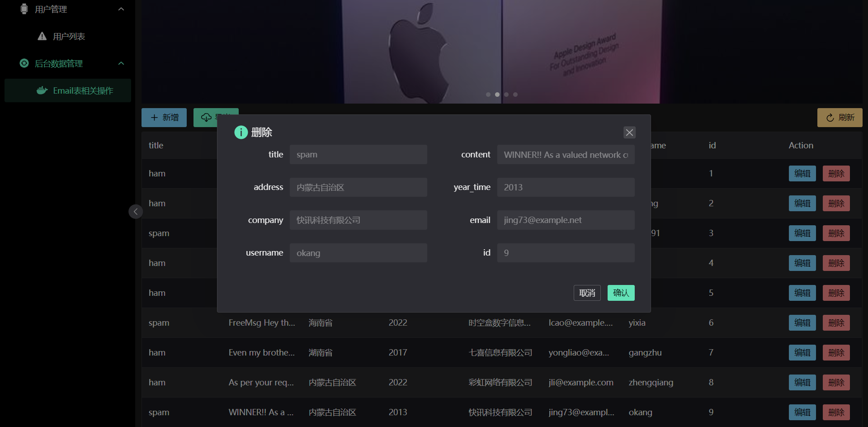Click the yixia username cell
The width and height of the screenshot is (868, 427).
[x=637, y=323]
